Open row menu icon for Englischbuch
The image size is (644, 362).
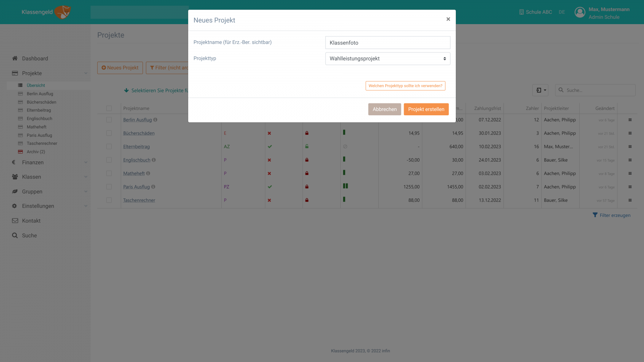[x=630, y=160]
